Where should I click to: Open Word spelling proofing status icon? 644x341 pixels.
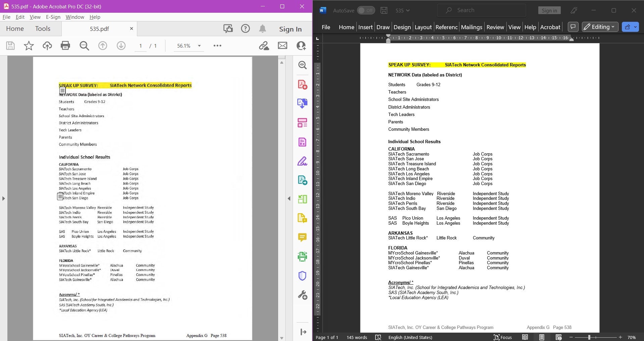point(378,337)
